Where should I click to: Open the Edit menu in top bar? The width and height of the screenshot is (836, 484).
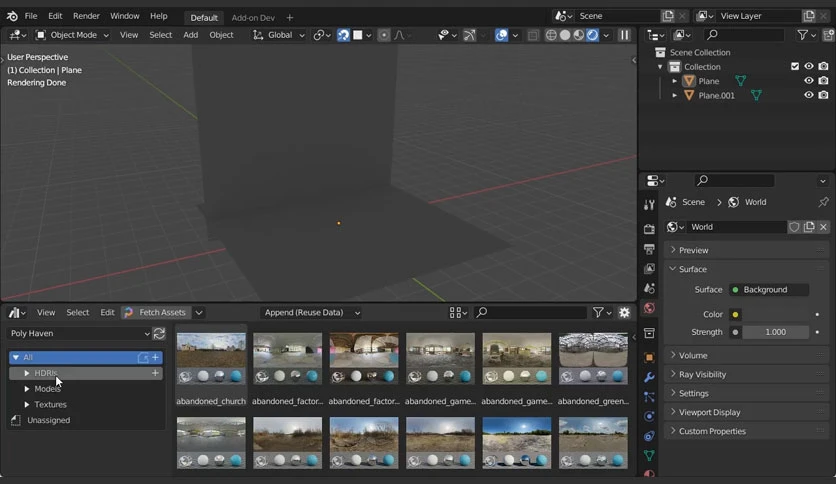point(55,16)
